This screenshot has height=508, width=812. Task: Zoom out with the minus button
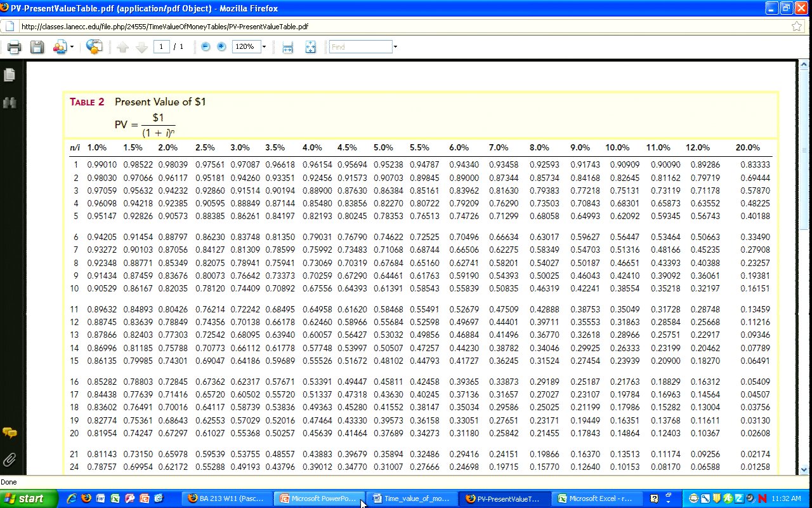point(205,47)
